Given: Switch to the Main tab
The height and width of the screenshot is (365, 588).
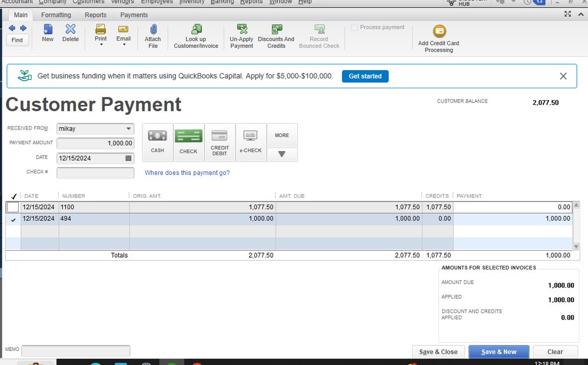Looking at the screenshot, I should pyautogui.click(x=21, y=15).
